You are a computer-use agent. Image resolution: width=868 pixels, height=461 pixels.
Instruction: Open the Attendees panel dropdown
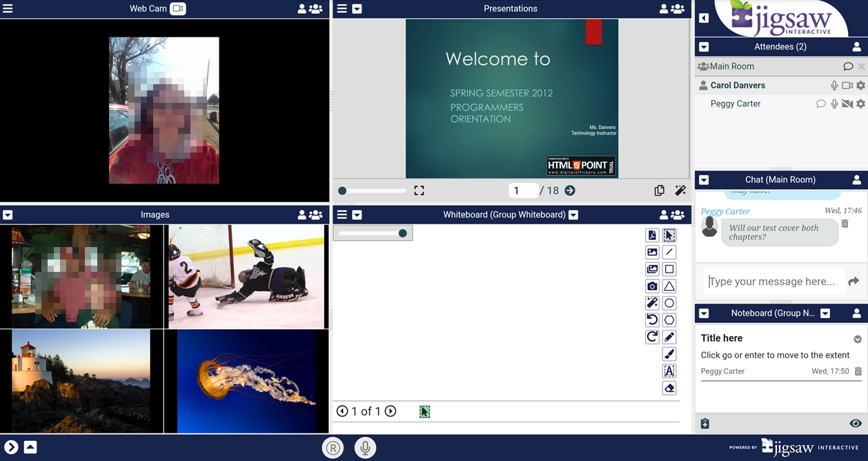[x=704, y=47]
